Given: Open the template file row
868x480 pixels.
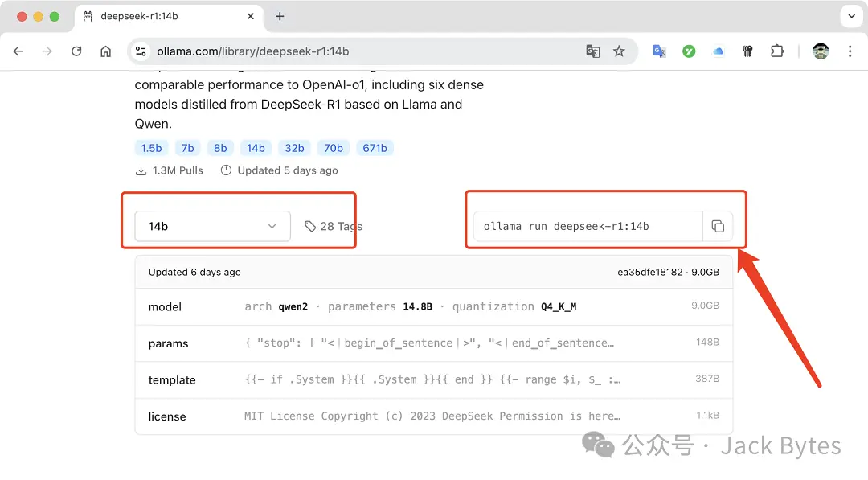Looking at the screenshot, I should pyautogui.click(x=433, y=379).
